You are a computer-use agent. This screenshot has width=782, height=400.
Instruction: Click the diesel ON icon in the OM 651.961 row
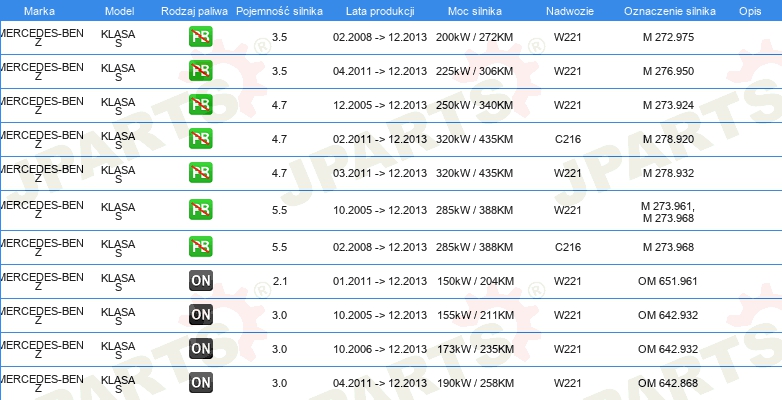(200, 281)
